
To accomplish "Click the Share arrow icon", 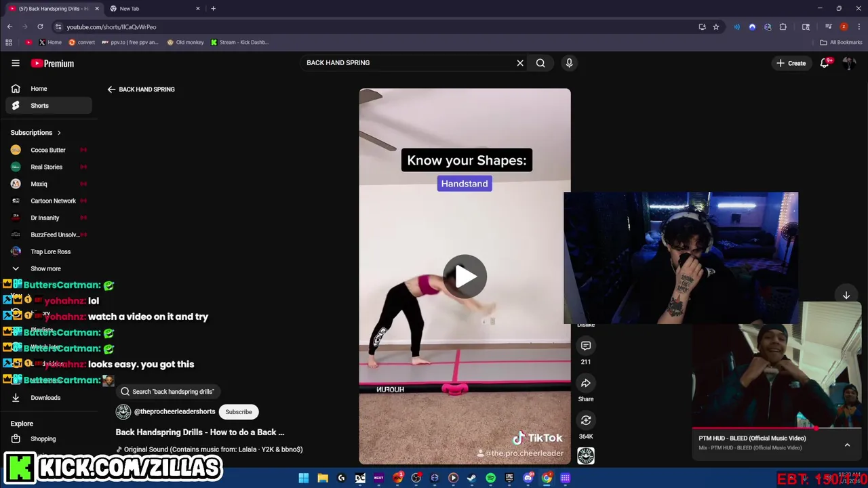I will click(x=586, y=383).
